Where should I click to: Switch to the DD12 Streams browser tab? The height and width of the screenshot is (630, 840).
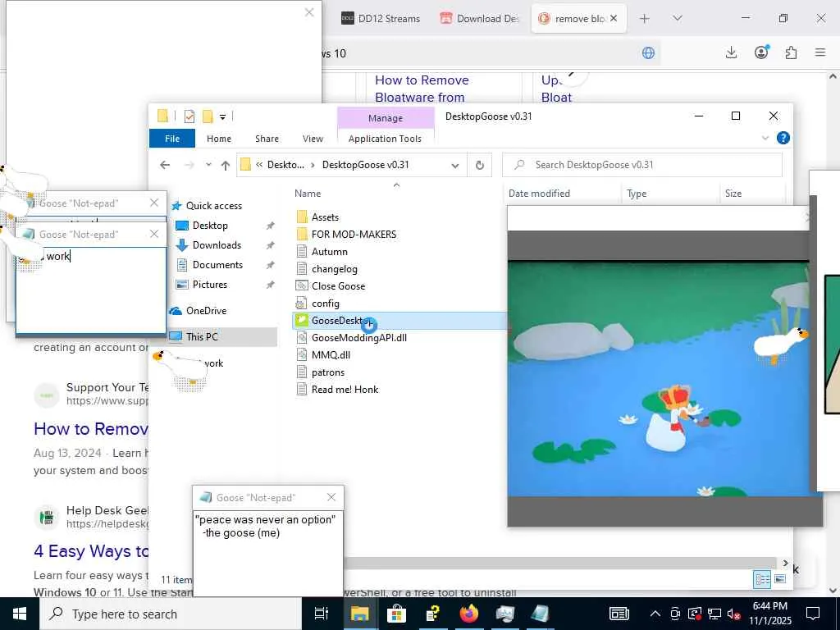coord(381,19)
